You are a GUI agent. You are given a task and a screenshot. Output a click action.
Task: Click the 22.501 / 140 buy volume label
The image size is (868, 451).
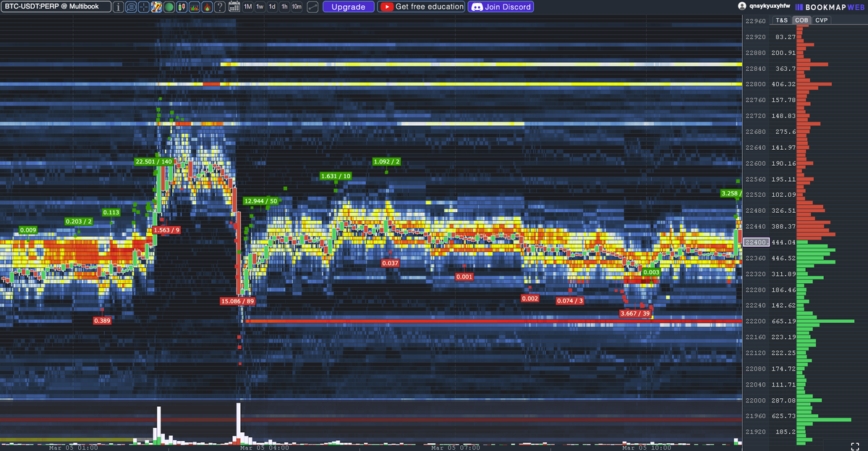coord(153,161)
